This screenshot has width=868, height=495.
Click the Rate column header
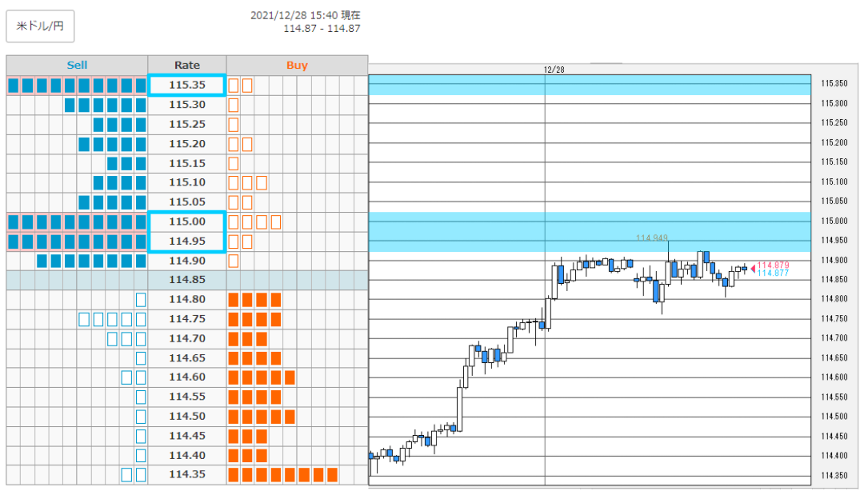[187, 66]
